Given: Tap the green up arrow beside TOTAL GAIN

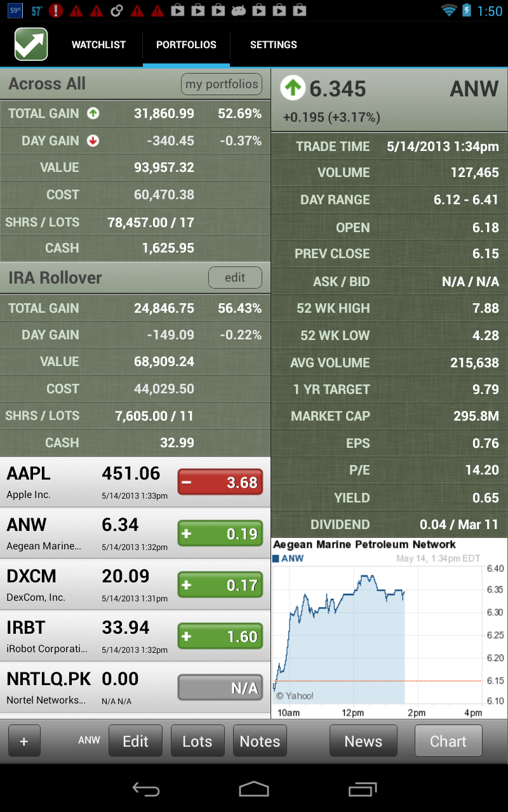Looking at the screenshot, I should [93, 114].
